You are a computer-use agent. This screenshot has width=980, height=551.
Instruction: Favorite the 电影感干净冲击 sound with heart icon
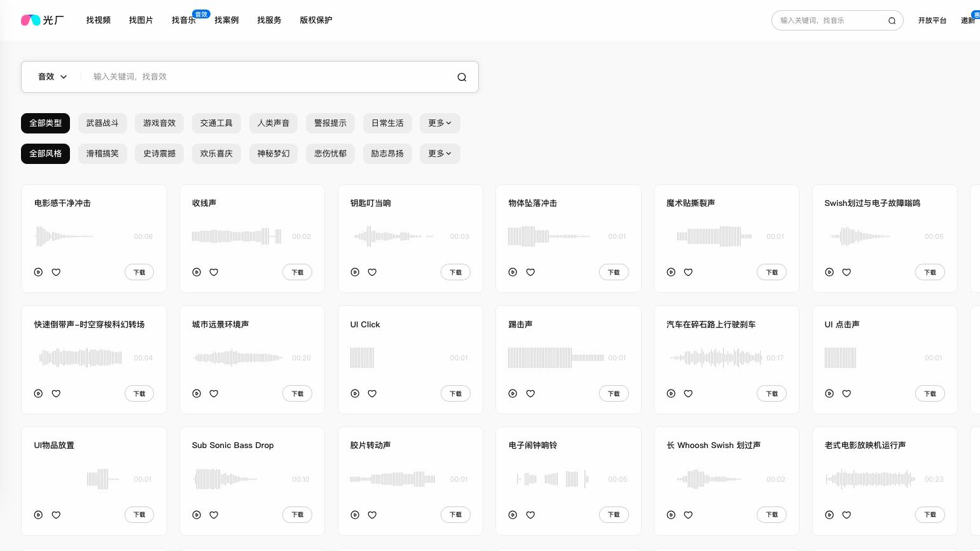click(56, 272)
